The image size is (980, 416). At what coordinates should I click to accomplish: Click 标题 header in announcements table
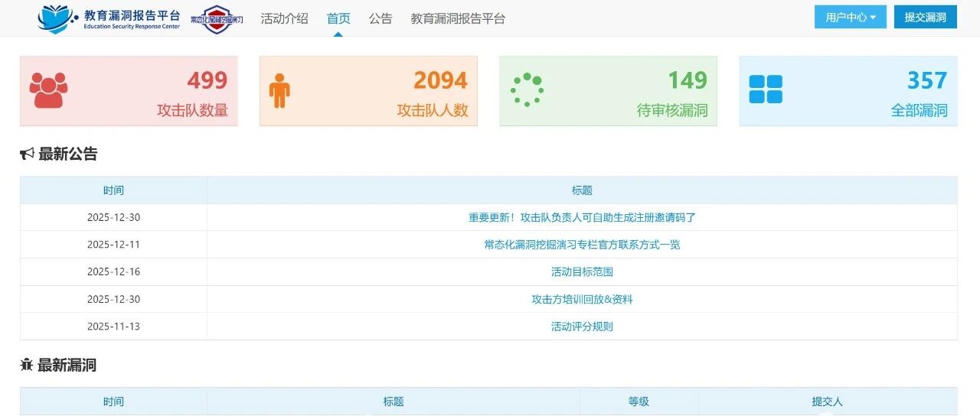(582, 190)
